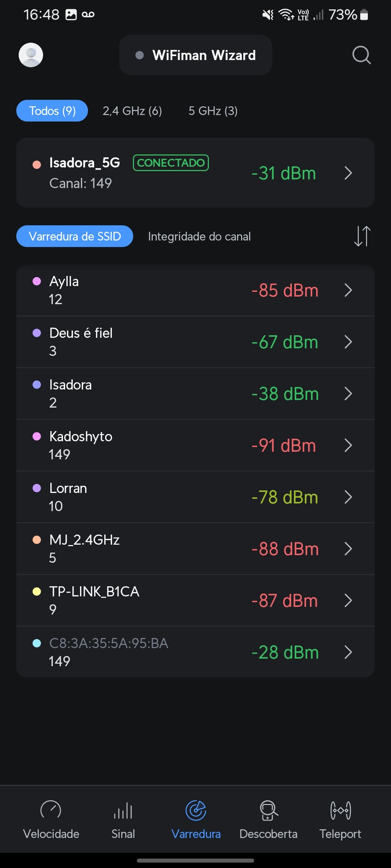Tap the CONECTADO status badge
Image resolution: width=391 pixels, height=868 pixels.
pyautogui.click(x=171, y=163)
